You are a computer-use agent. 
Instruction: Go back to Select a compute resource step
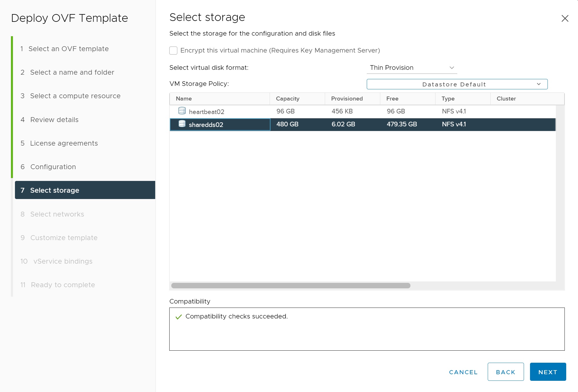75,96
